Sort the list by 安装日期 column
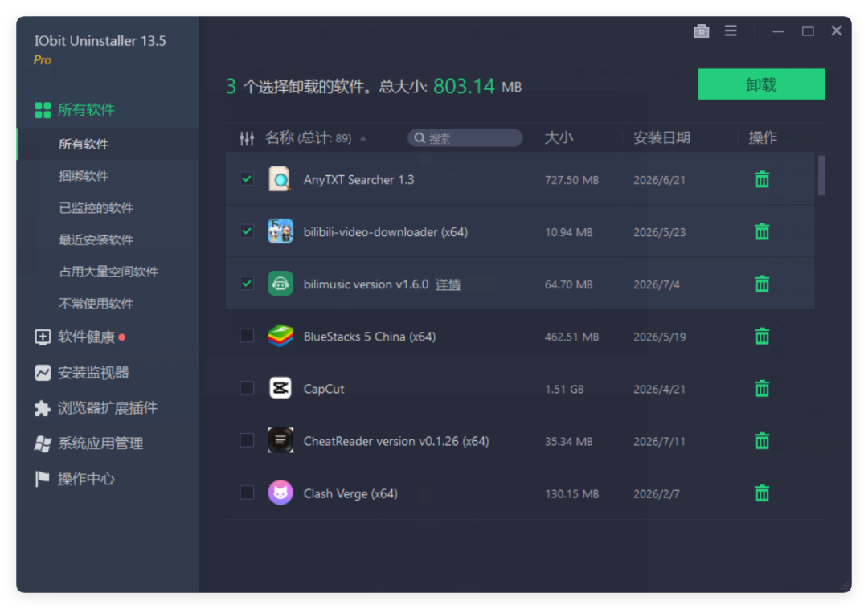The image size is (868, 609). 661,137
